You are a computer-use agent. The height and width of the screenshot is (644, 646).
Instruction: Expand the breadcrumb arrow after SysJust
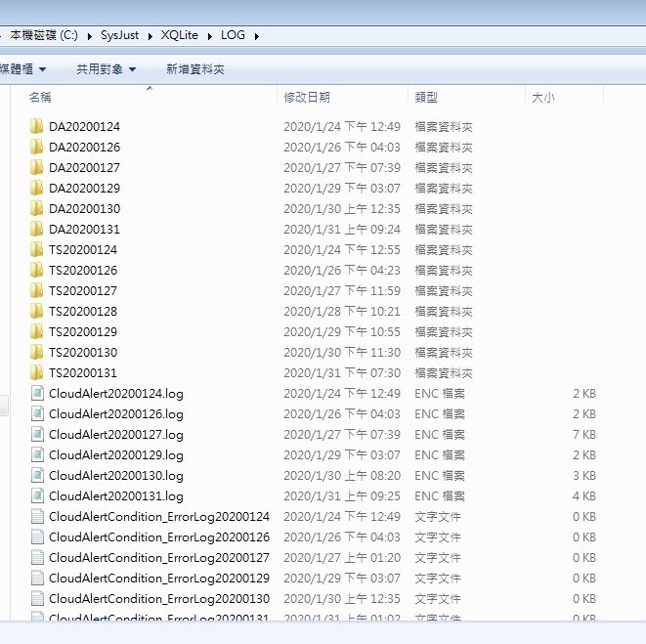point(151,36)
